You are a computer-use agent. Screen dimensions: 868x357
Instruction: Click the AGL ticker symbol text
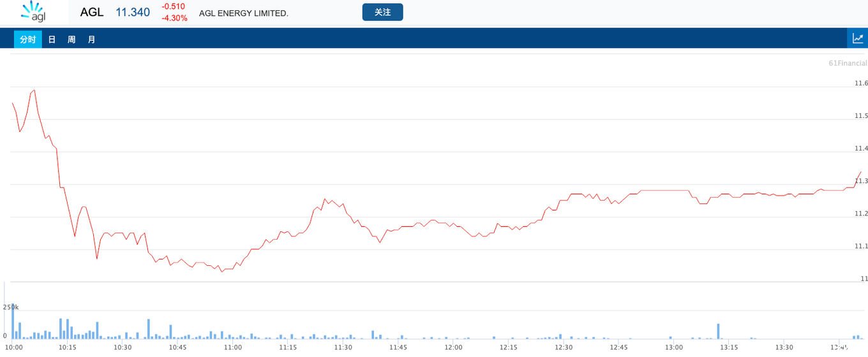92,12
